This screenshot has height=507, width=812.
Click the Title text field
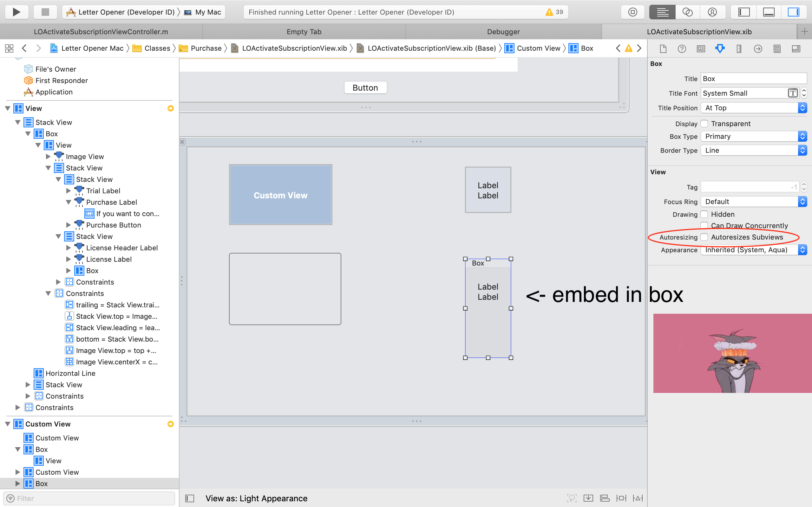(x=753, y=79)
